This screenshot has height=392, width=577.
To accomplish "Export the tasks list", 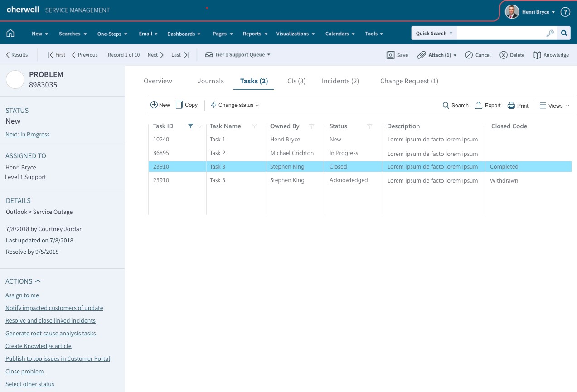I will tap(488, 106).
